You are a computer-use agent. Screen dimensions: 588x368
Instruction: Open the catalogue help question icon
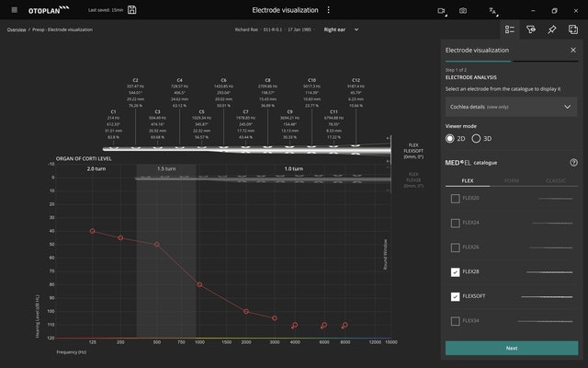tap(573, 163)
